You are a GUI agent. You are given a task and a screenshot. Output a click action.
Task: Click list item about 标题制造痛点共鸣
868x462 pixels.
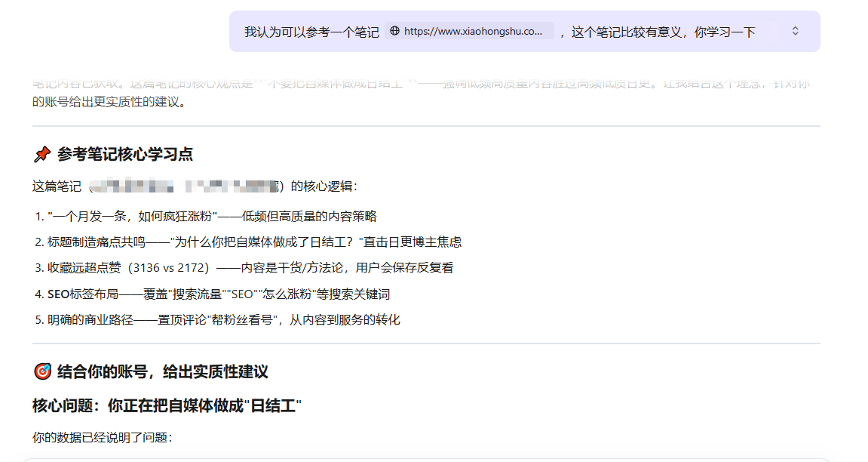pos(254,242)
